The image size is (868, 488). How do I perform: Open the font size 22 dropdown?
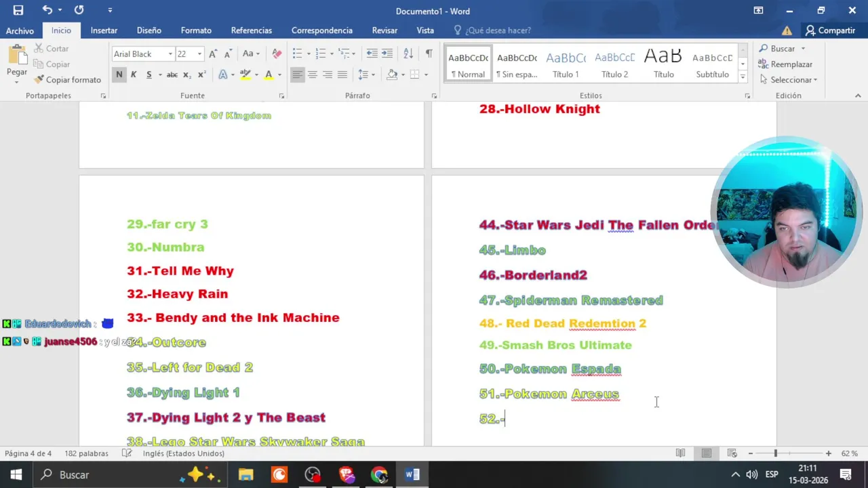tap(199, 54)
